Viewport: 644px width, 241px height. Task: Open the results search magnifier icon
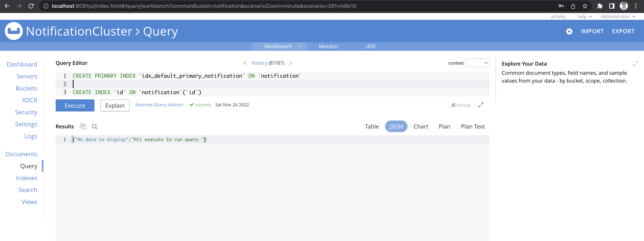coord(94,126)
